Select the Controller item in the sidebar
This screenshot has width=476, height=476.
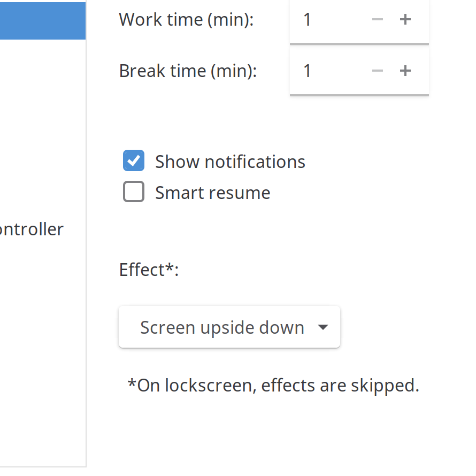(32, 229)
